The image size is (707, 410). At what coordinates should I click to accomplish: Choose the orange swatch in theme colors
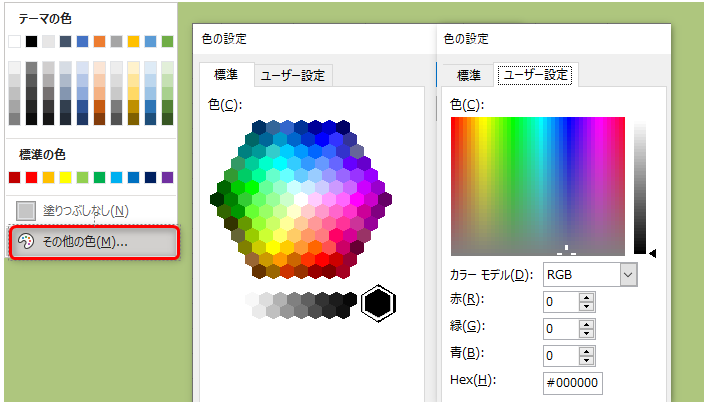tap(99, 41)
